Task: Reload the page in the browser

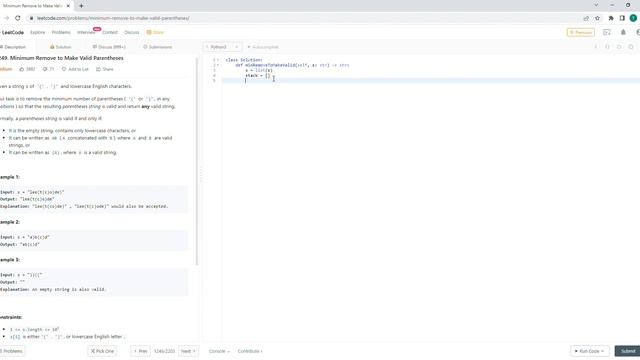Action: 18,18
